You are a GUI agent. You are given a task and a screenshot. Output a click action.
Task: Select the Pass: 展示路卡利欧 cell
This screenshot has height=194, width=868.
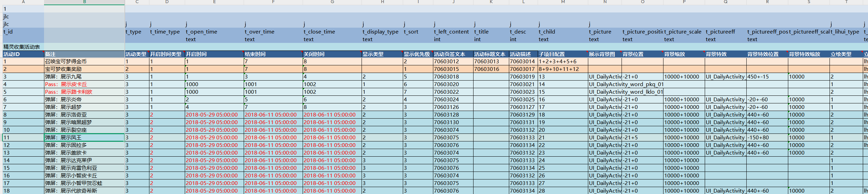(x=84, y=92)
